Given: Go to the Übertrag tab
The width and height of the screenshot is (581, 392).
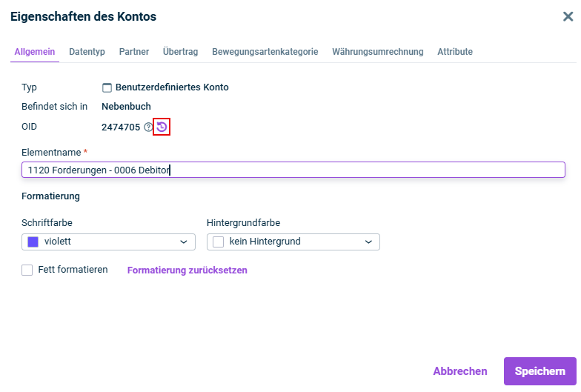Looking at the screenshot, I should 181,52.
